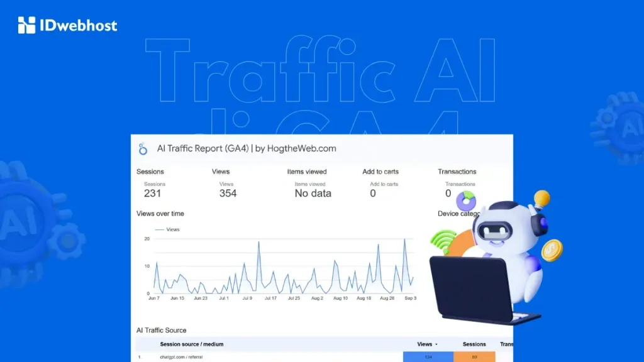Click the Sessions column header to sort
The width and height of the screenshot is (644, 362).
(474, 344)
